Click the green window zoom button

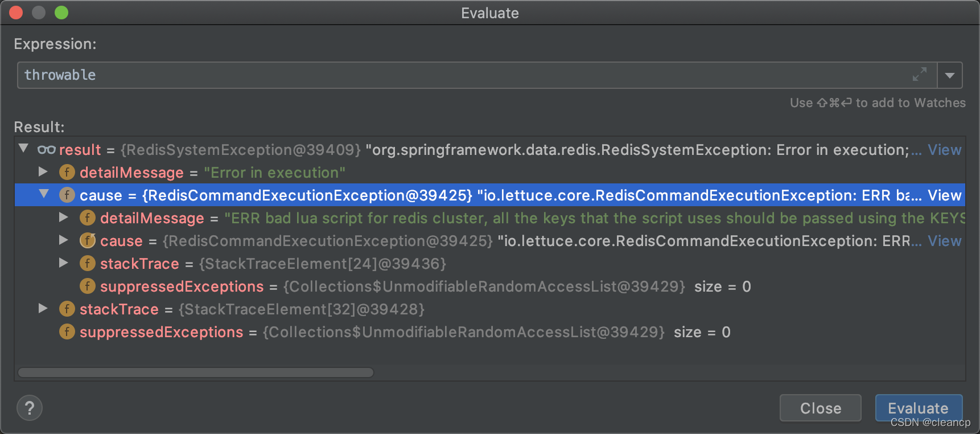[x=61, y=13]
